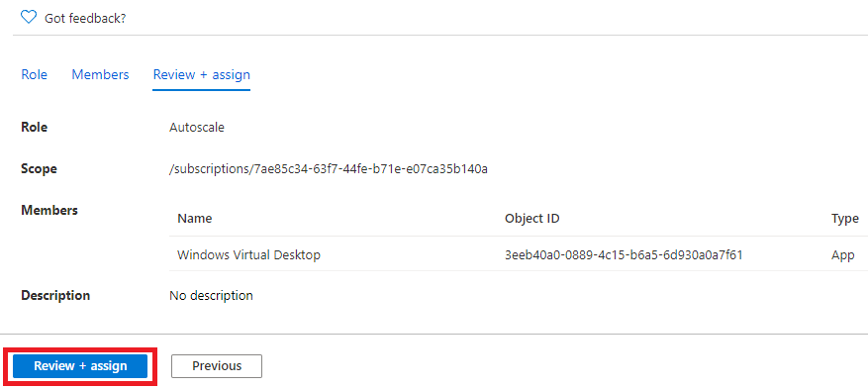Click the Autoscale role value
This screenshot has height=389, width=868.
(x=197, y=128)
